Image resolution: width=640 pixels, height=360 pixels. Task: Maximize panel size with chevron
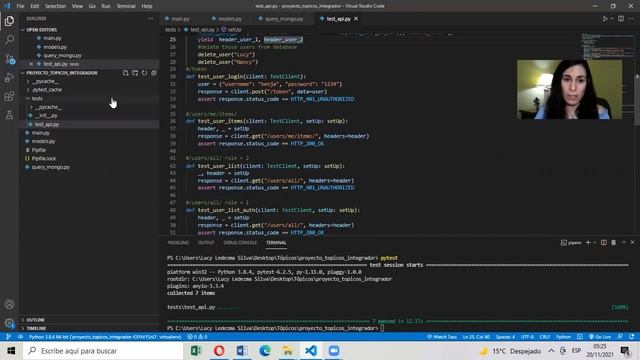coord(624,242)
